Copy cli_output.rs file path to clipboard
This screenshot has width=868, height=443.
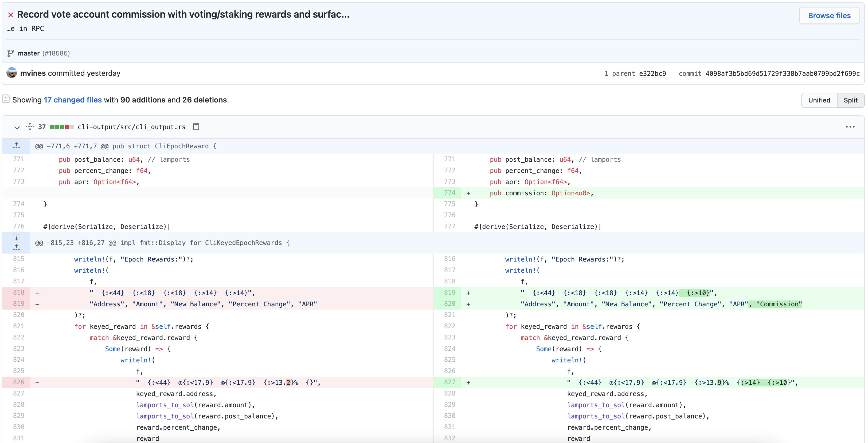pyautogui.click(x=196, y=126)
